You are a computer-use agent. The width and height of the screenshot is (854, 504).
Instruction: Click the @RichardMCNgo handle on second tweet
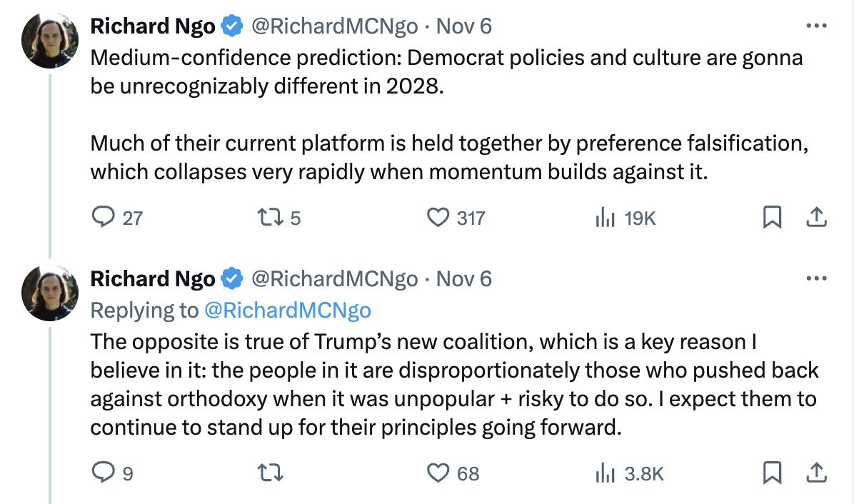334,278
